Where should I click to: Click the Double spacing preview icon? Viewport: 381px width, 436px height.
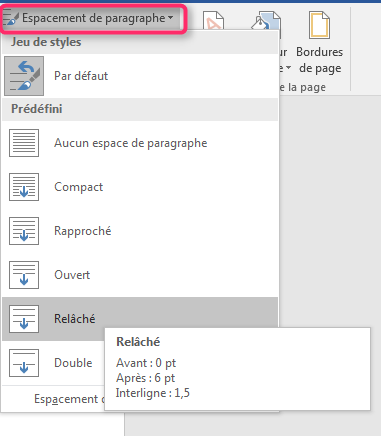point(24,363)
